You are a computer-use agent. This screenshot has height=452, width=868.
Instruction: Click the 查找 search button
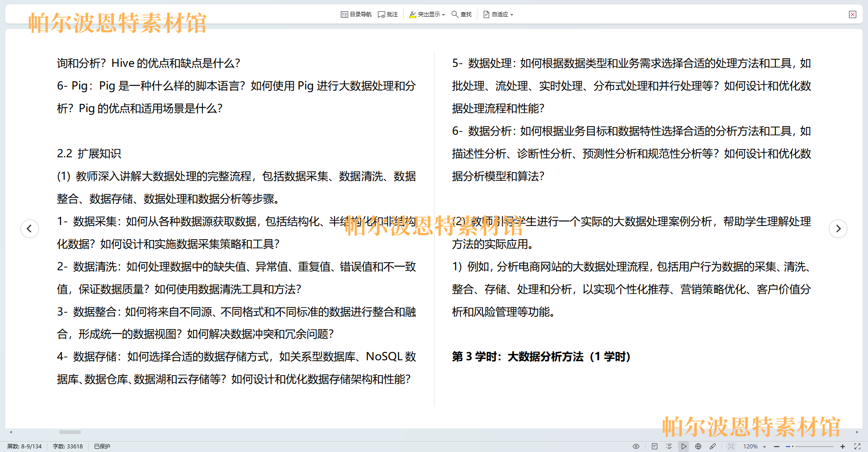[462, 14]
